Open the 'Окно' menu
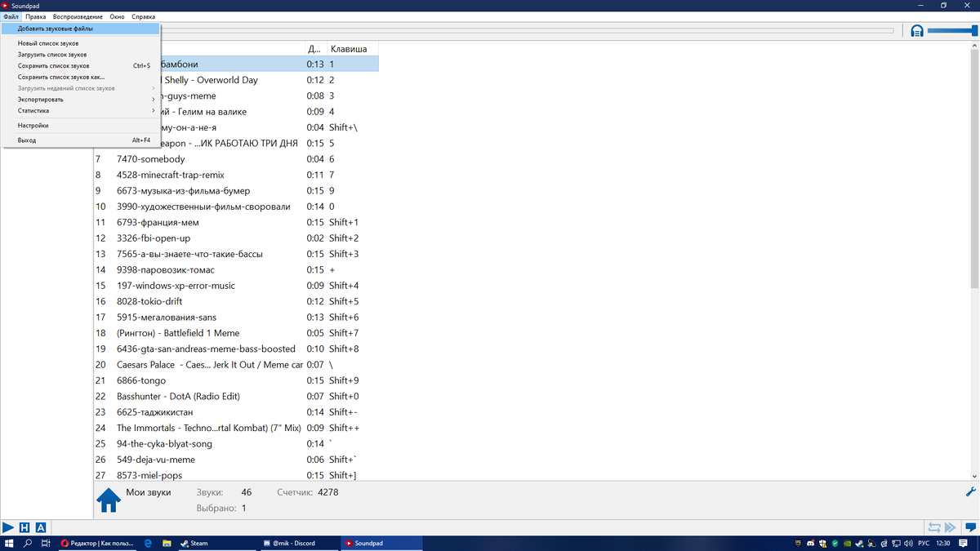980x551 pixels. (118, 16)
